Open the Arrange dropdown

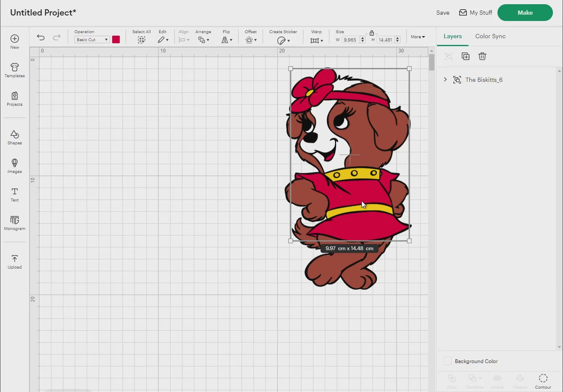point(204,40)
